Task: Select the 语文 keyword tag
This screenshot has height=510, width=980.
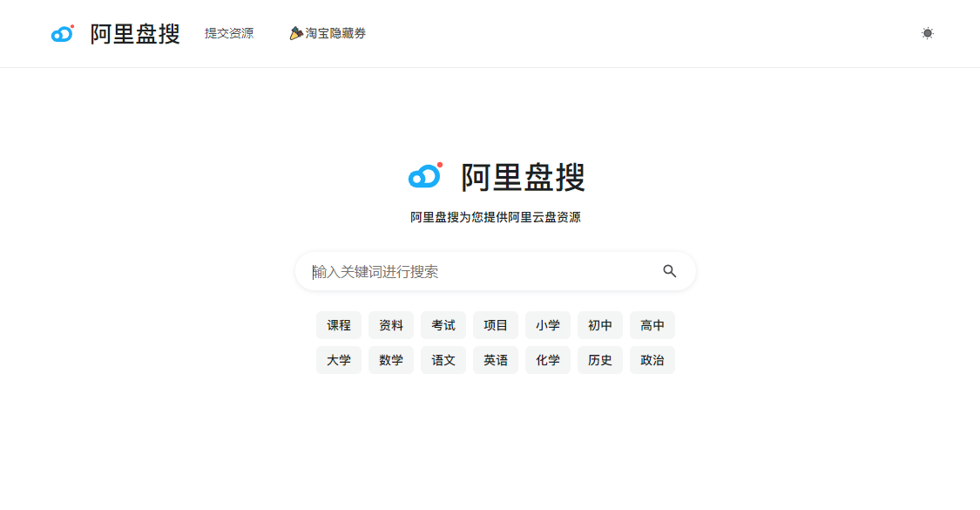Action: (x=443, y=360)
